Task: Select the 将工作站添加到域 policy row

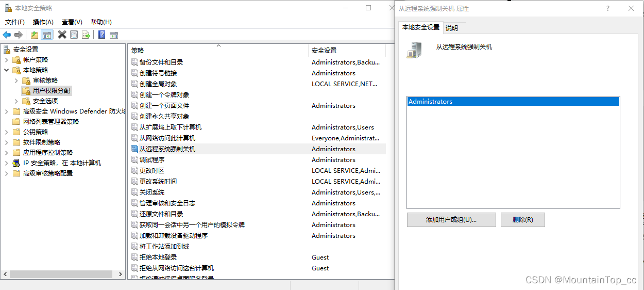Action: (257, 247)
